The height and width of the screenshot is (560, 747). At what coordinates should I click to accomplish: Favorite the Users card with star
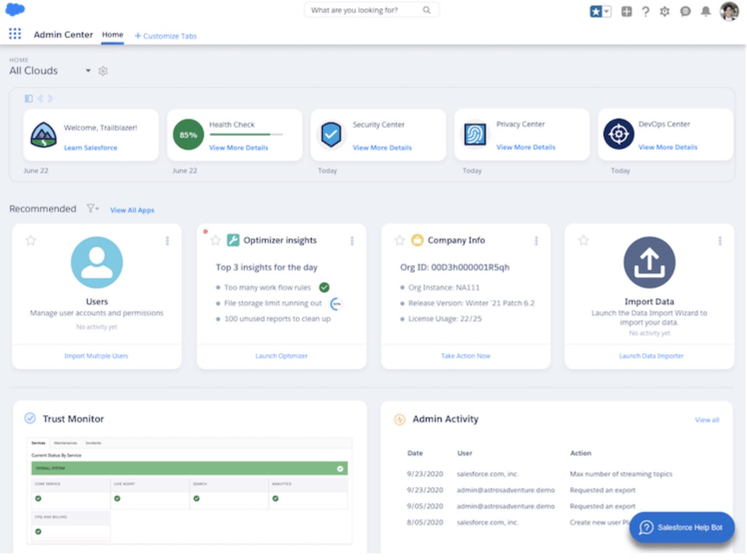pyautogui.click(x=31, y=240)
